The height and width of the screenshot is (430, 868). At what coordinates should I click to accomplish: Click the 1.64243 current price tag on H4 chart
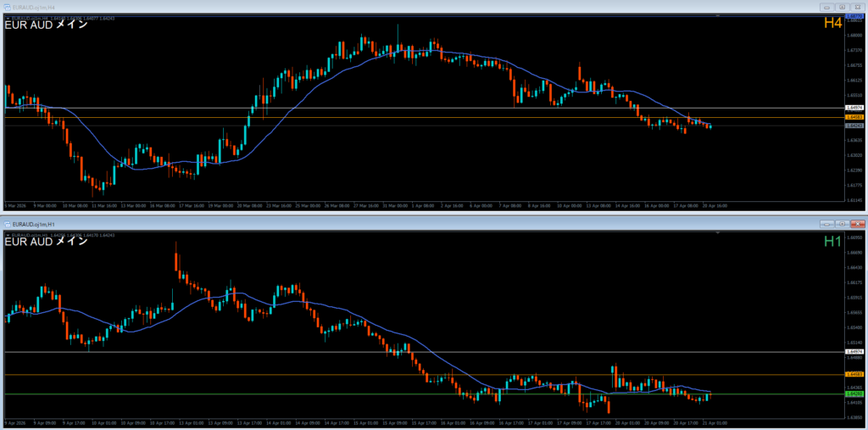pyautogui.click(x=855, y=126)
